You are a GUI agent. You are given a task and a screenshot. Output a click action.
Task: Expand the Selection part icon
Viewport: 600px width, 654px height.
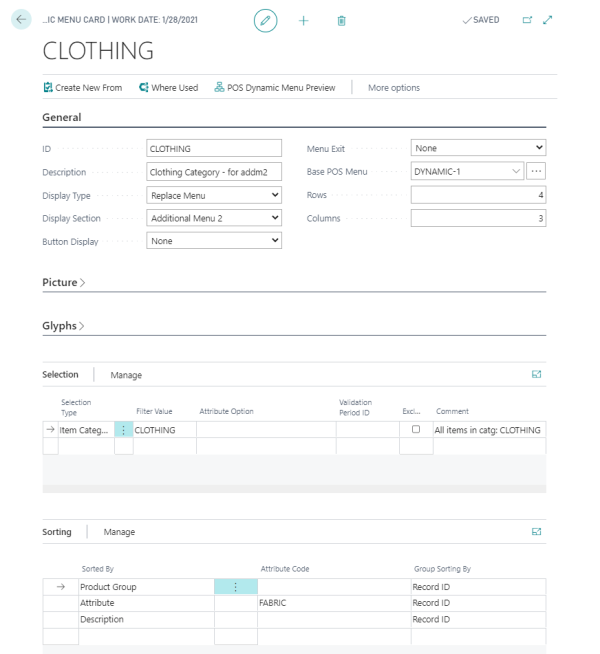pyautogui.click(x=537, y=375)
